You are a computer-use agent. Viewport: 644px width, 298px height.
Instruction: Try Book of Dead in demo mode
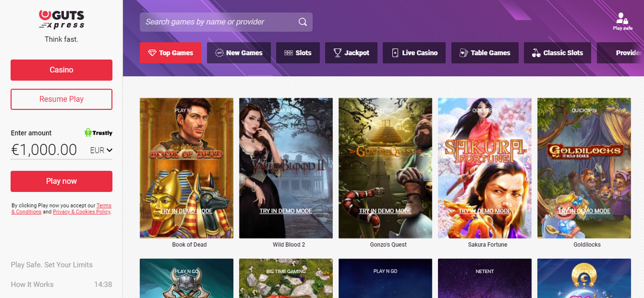point(186,211)
